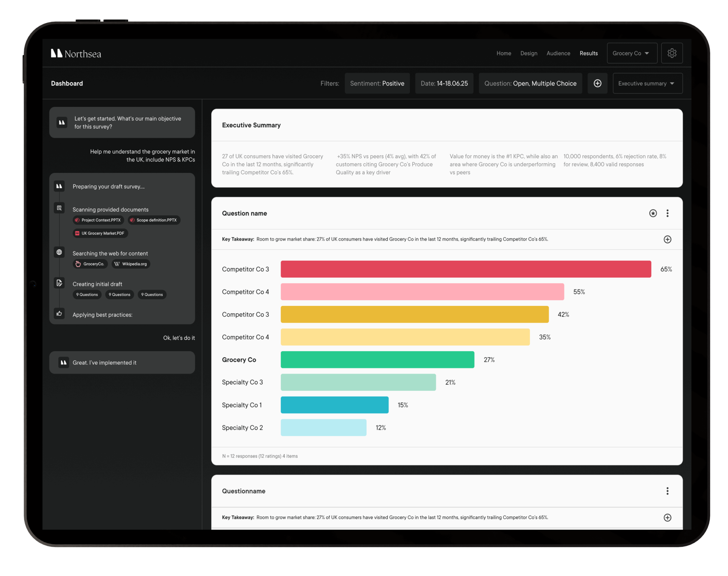Viewport: 728px width, 576px height.
Task: Click the red Competitor Co 3 bar
Action: [x=466, y=269]
